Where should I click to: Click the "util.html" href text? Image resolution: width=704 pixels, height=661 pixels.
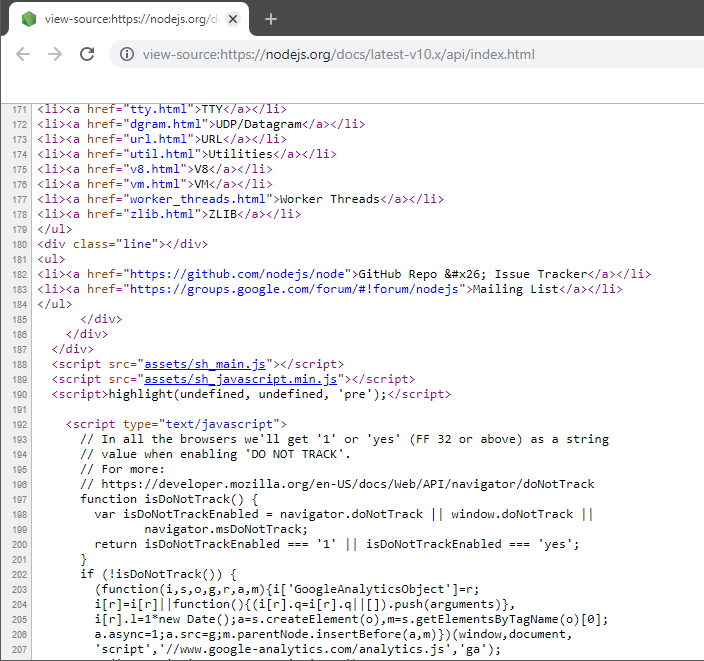[x=162, y=154]
